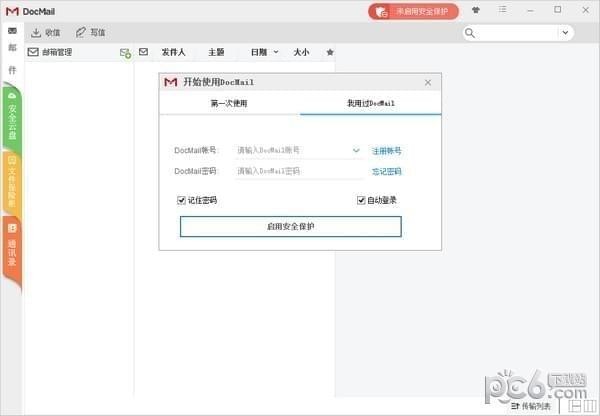Open the 文件保险柜 sidebar panel
This screenshot has height=416, width=600.
(x=12, y=180)
